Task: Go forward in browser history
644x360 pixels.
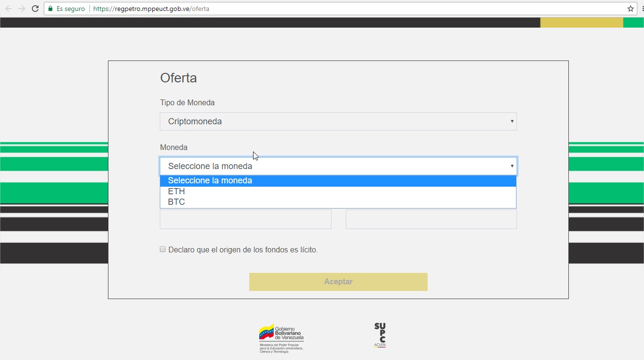Action: coord(22,9)
